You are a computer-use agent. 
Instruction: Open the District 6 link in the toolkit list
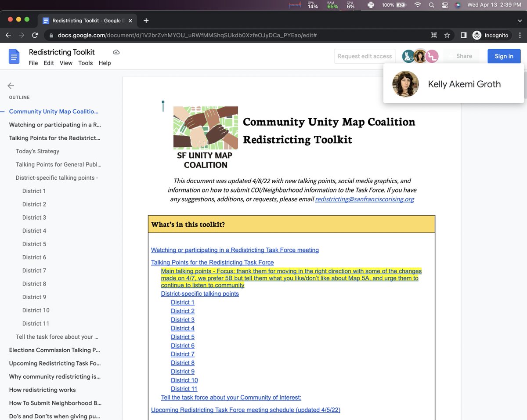(183, 346)
